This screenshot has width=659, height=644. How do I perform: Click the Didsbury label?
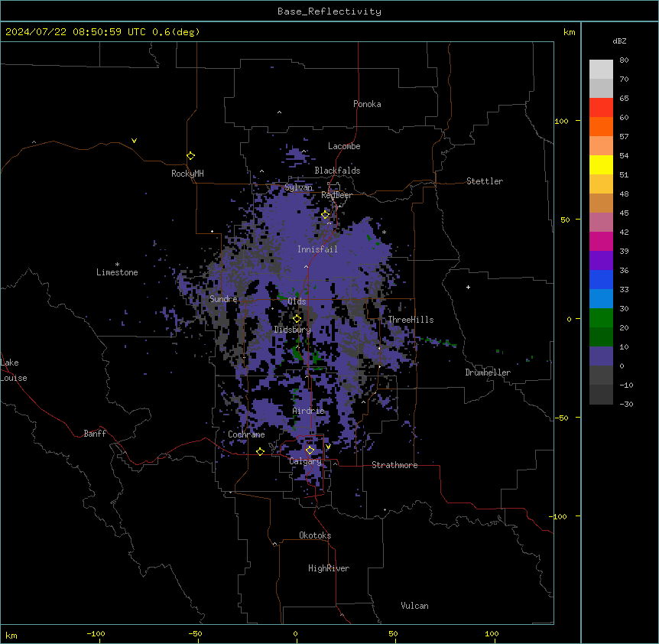[x=293, y=330]
